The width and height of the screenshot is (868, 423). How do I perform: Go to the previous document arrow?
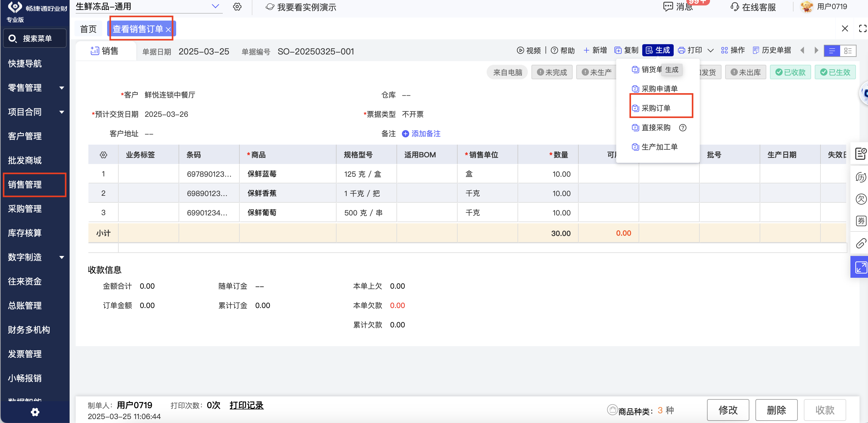tap(802, 51)
